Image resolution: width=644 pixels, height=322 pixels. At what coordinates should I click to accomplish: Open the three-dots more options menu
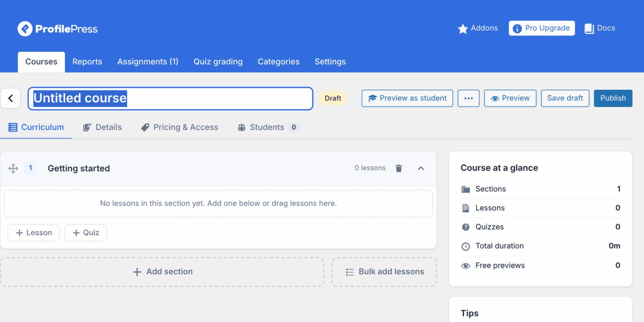point(468,98)
